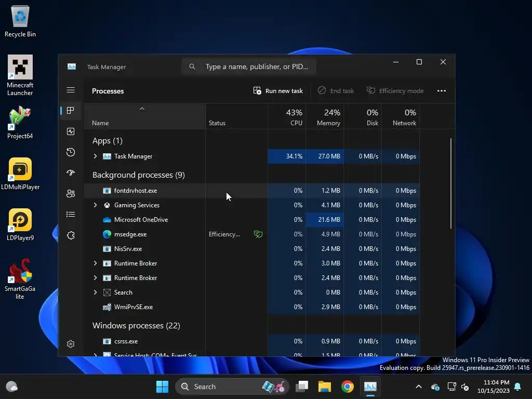Viewport: 532px width, 399px height.
Task: Open Task View on the taskbar
Action: (x=302, y=387)
